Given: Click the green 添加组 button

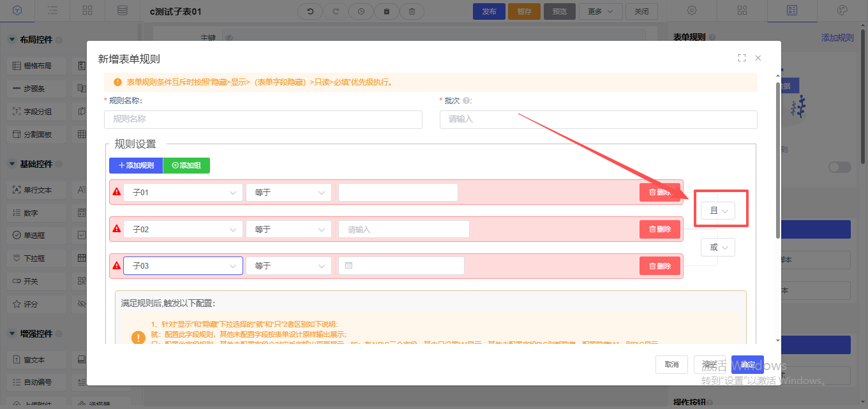Looking at the screenshot, I should 186,165.
